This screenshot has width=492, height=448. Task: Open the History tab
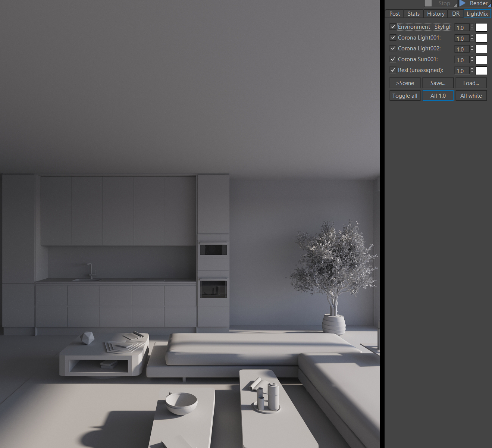(436, 14)
